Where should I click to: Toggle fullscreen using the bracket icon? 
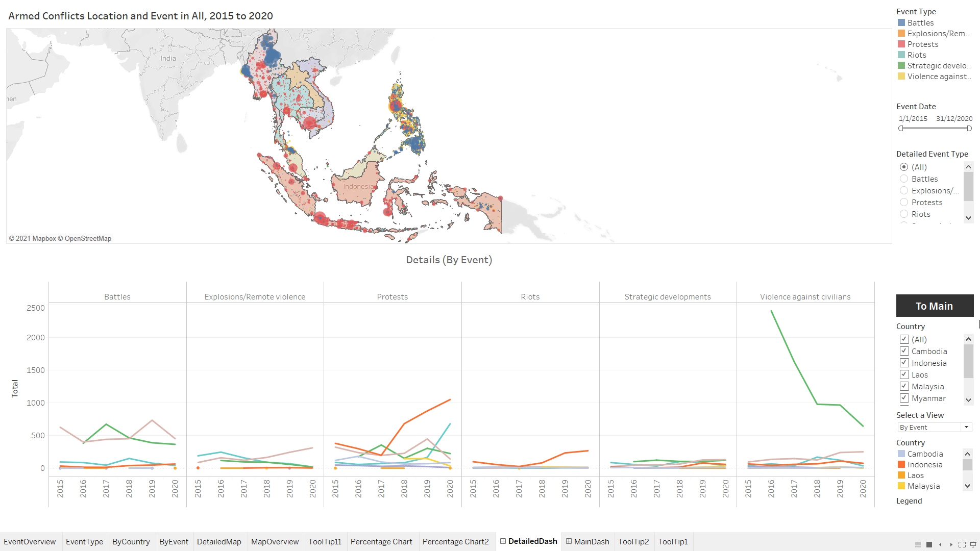pyautogui.click(x=962, y=545)
